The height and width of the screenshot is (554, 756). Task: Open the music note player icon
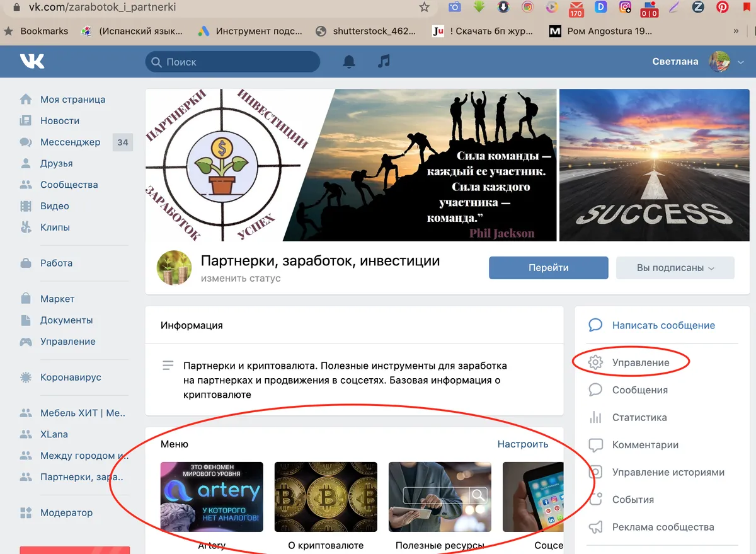[384, 61]
